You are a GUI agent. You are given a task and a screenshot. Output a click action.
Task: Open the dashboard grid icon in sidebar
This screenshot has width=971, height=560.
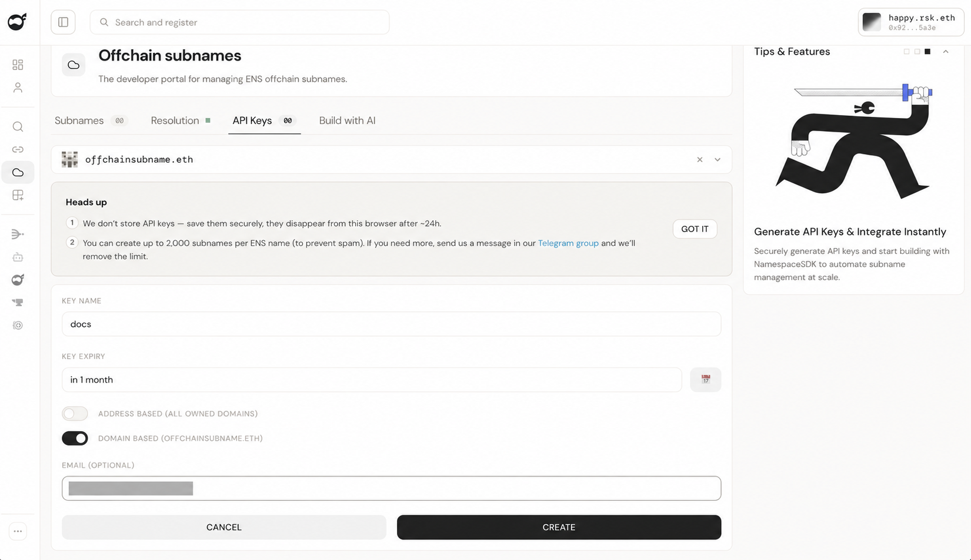(18, 65)
